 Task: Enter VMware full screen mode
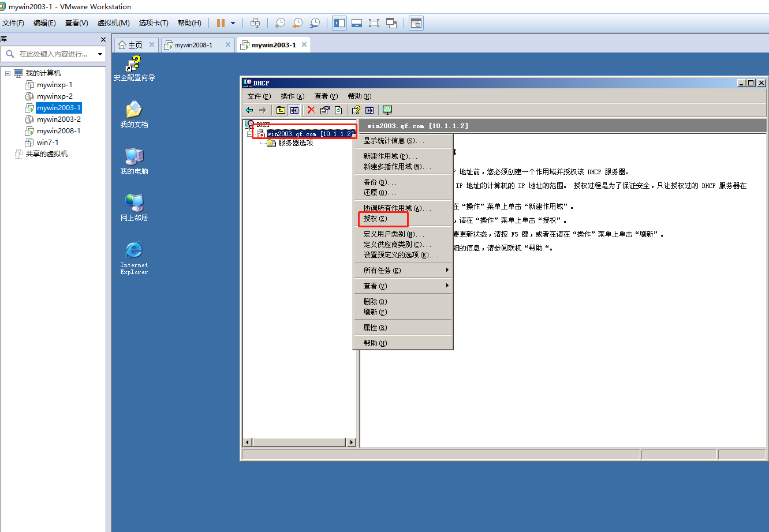click(374, 23)
